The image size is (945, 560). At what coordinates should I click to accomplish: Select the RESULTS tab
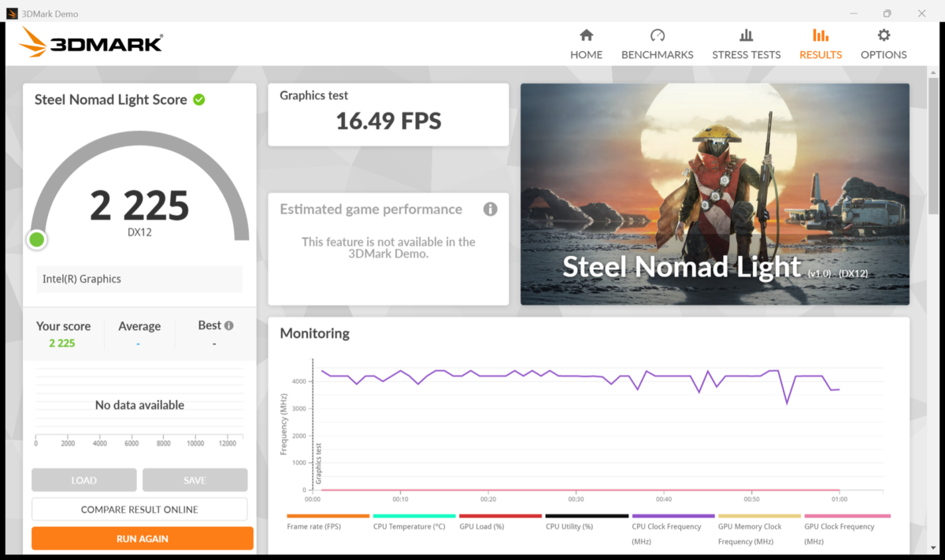[x=821, y=44]
